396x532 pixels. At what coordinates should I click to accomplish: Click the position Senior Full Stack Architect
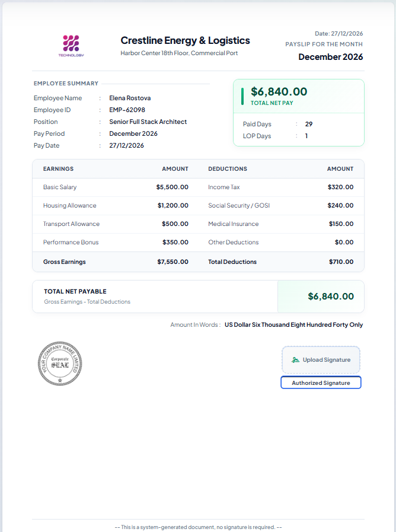point(148,122)
